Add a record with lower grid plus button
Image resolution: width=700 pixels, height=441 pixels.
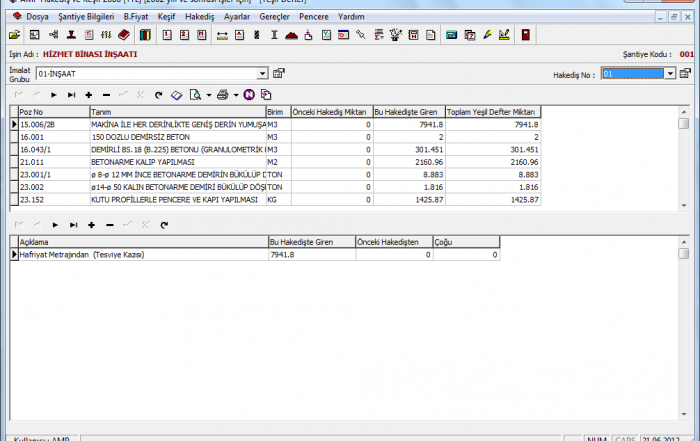(90, 225)
